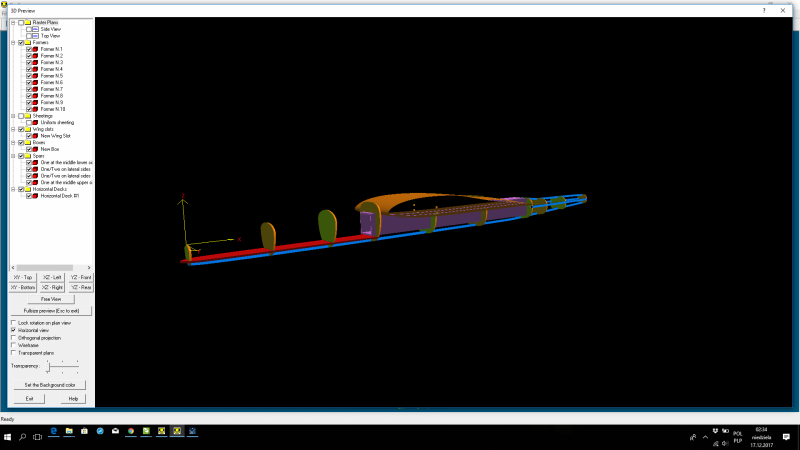Uncheck the Horizontal view checkbox
The image size is (800, 450).
(13, 330)
